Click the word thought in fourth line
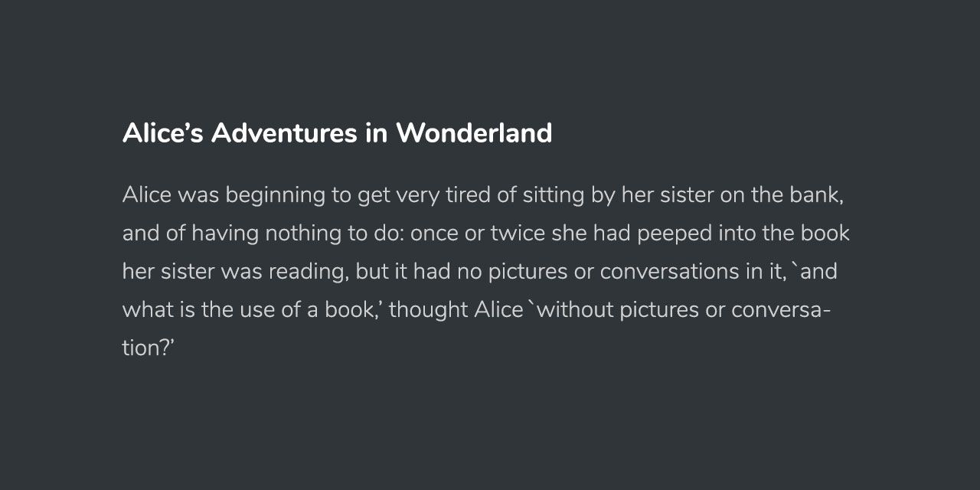The image size is (980, 490). (429, 311)
